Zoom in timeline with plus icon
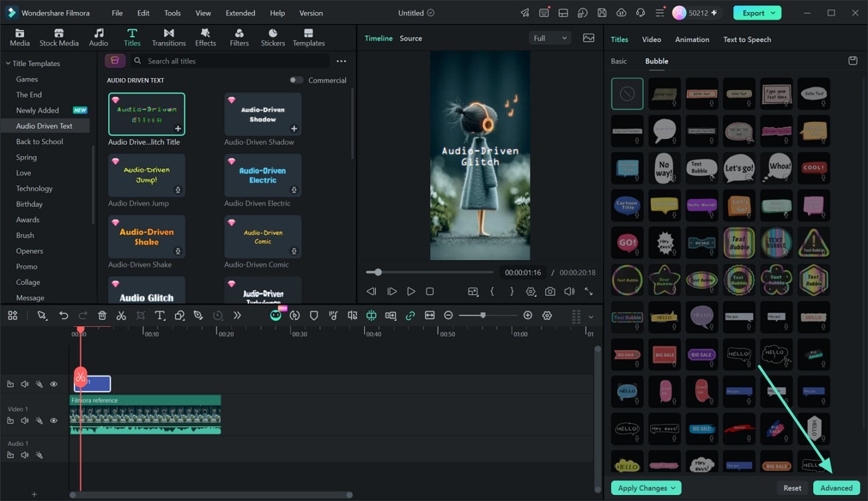Viewport: 868px width, 501px height. pos(527,316)
